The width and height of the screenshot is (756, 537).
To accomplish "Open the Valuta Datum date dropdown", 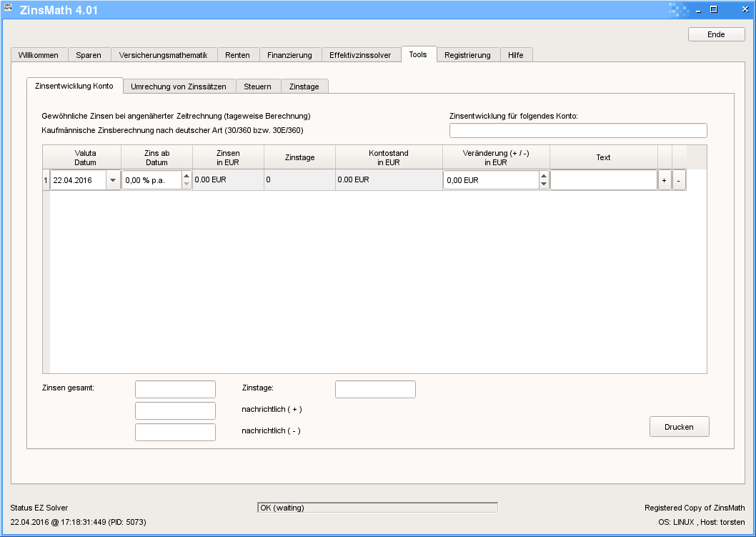I will tap(112, 181).
